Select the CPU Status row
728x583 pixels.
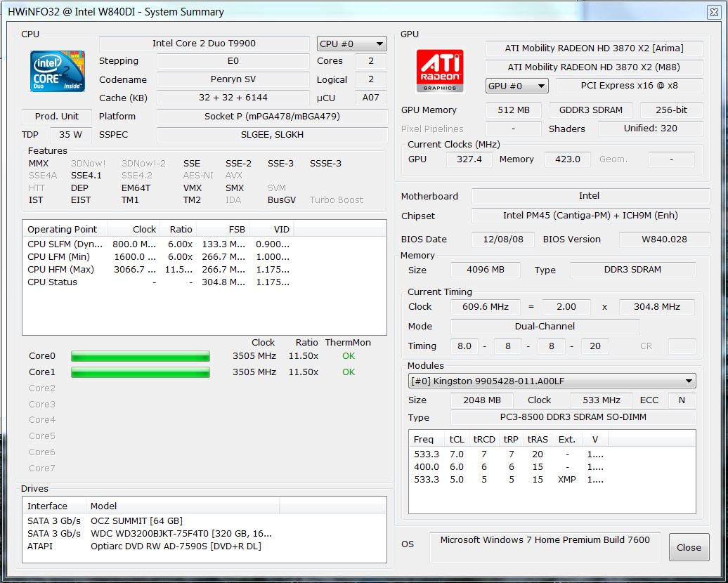158,282
